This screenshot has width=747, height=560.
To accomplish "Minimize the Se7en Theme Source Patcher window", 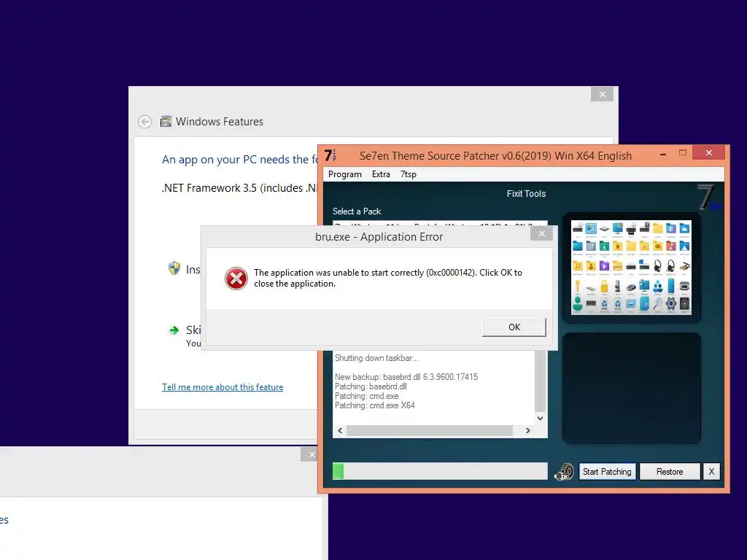I will 662,154.
